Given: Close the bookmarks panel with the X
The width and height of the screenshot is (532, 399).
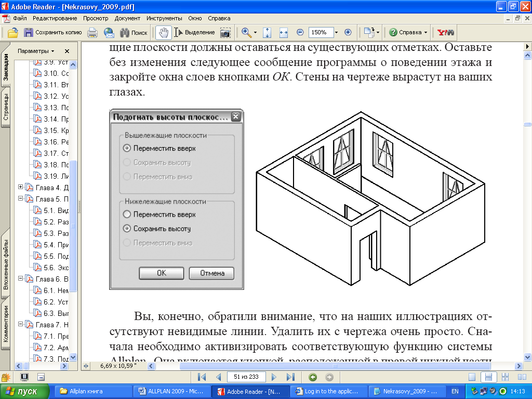Looking at the screenshot, I should (x=67, y=51).
